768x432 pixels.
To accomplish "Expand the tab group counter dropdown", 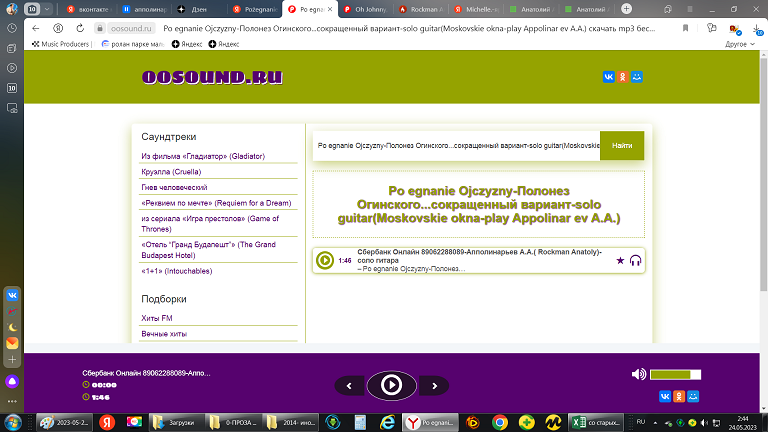I will [x=47, y=9].
